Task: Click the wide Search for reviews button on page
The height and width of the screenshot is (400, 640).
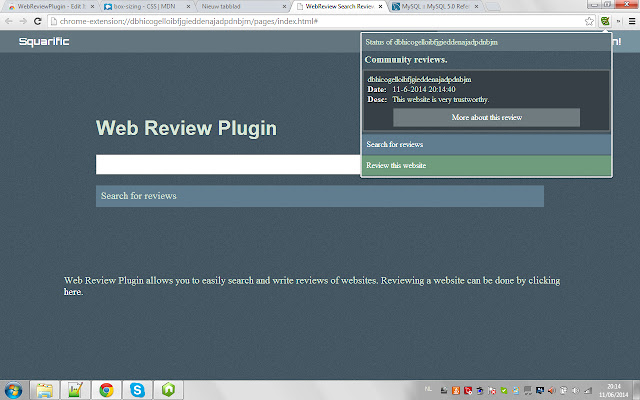Action: (x=320, y=196)
